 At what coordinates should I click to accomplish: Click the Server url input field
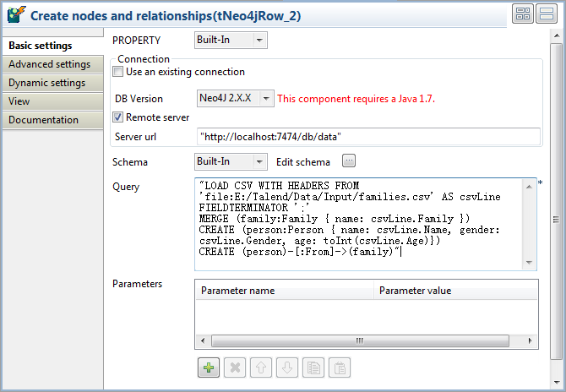click(368, 137)
